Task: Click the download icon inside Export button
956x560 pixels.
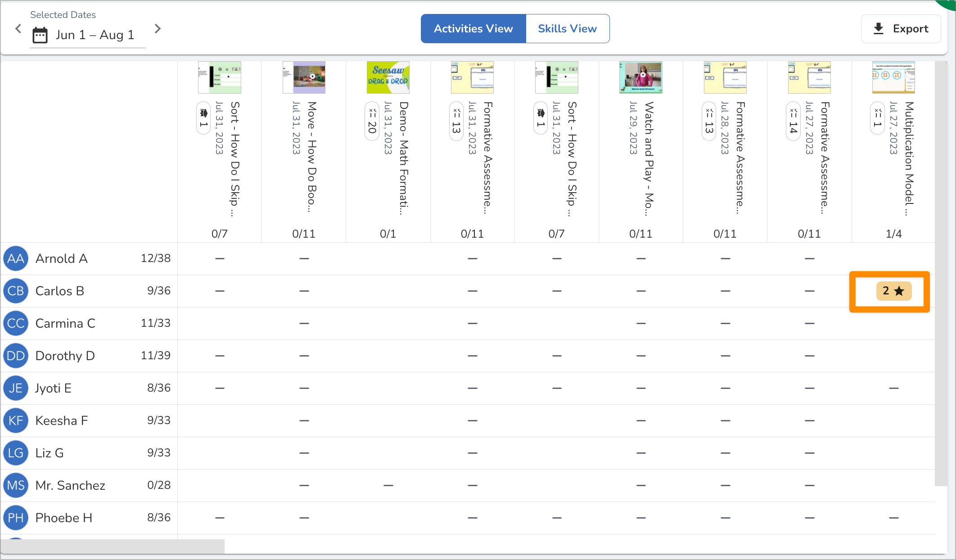Action: 877,28
